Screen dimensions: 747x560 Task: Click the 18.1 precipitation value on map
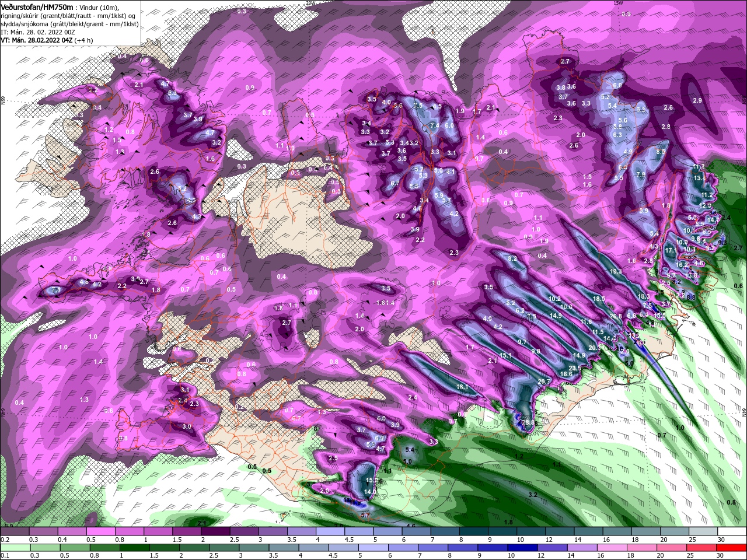pos(462,387)
